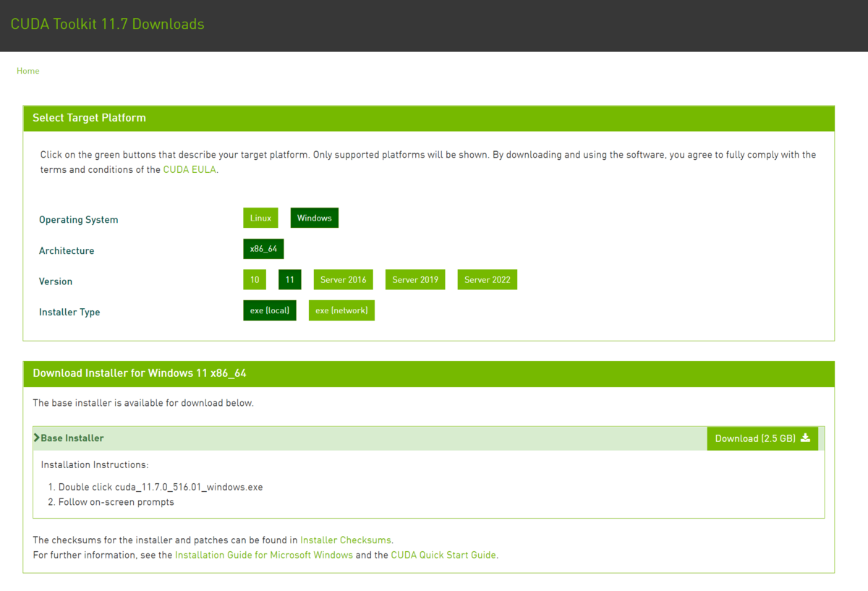Select the exe (network) installer type
The width and height of the screenshot is (868, 591).
coord(341,310)
